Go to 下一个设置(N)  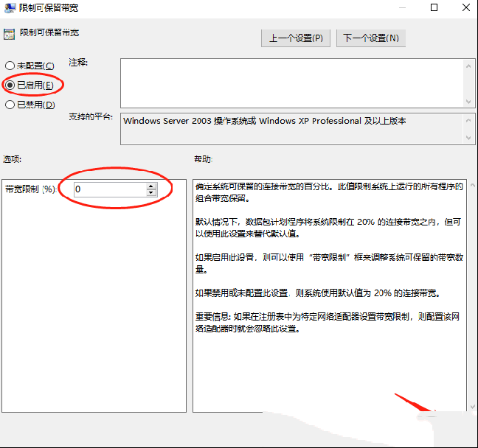(370, 38)
